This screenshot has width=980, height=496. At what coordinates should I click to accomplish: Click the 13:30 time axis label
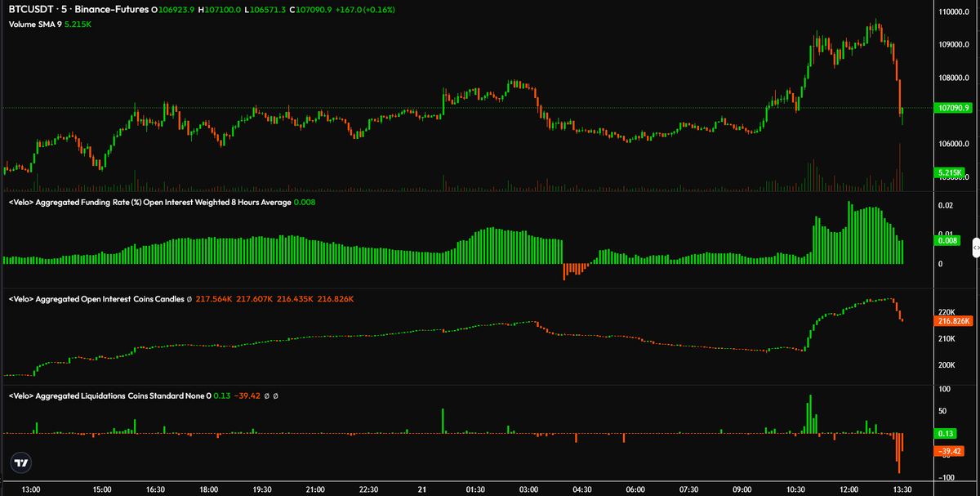point(902,489)
